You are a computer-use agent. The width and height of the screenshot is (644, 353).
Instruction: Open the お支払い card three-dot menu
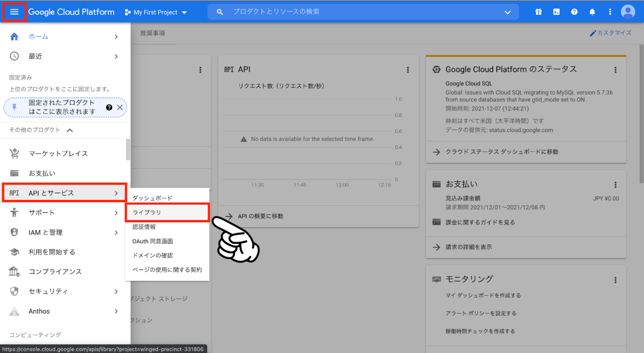click(x=615, y=185)
